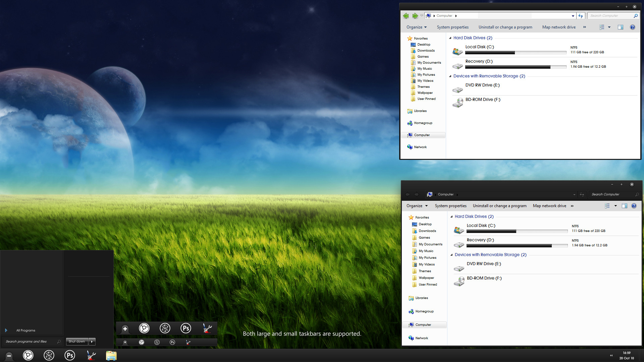Open the folder explorer on the taskbar
This screenshot has width=644, height=362.
pyautogui.click(x=111, y=355)
